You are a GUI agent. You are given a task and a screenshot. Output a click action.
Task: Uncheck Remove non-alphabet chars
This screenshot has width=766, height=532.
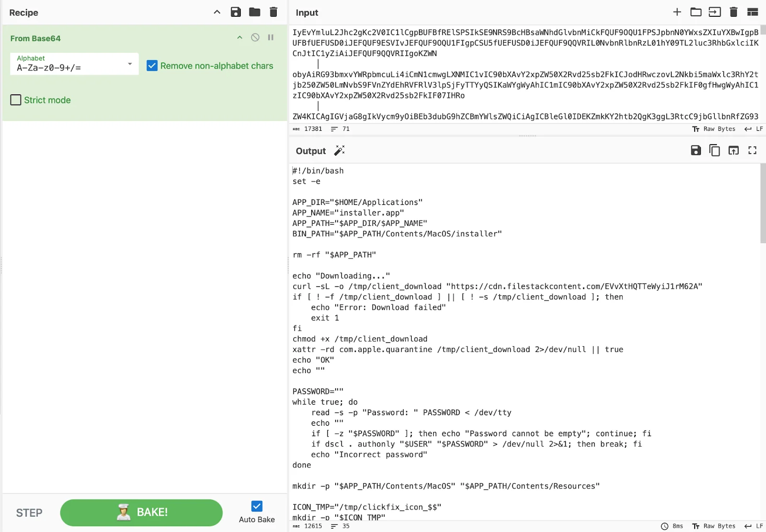click(152, 66)
